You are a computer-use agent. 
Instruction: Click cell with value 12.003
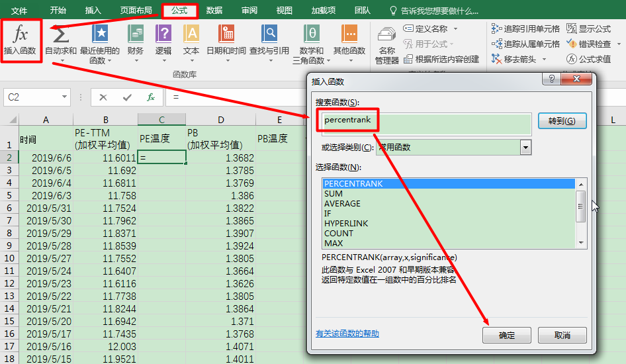tap(105, 346)
